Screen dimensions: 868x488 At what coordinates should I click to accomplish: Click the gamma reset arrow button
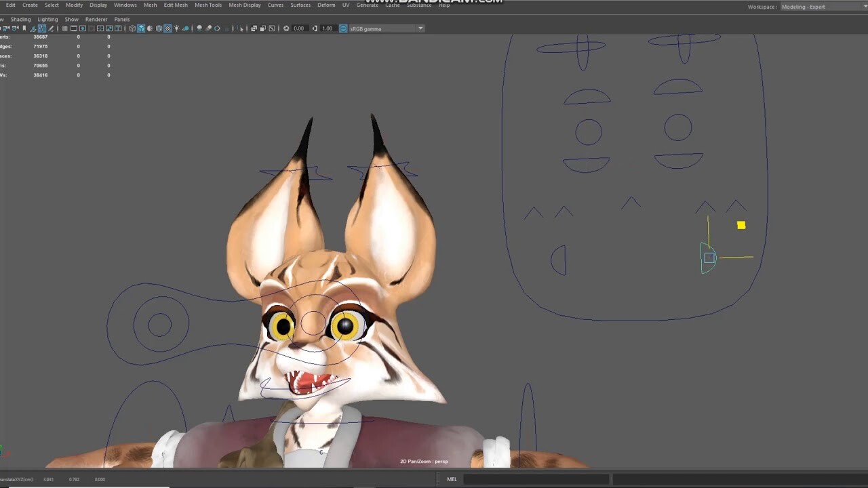click(315, 28)
